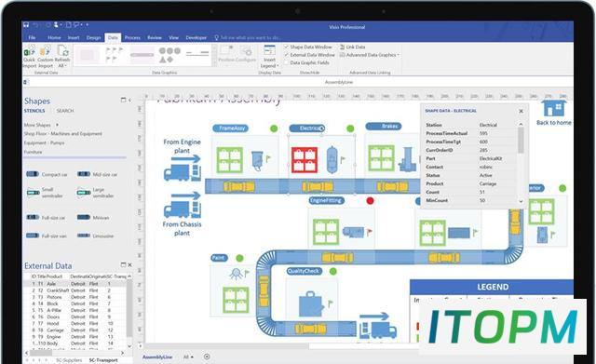Click the SEARCH link in Shapes panel
The image size is (596, 364).
coord(65,111)
